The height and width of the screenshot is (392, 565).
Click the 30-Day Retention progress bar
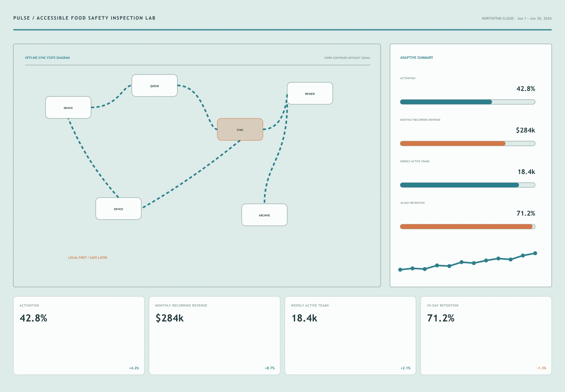tap(468, 227)
